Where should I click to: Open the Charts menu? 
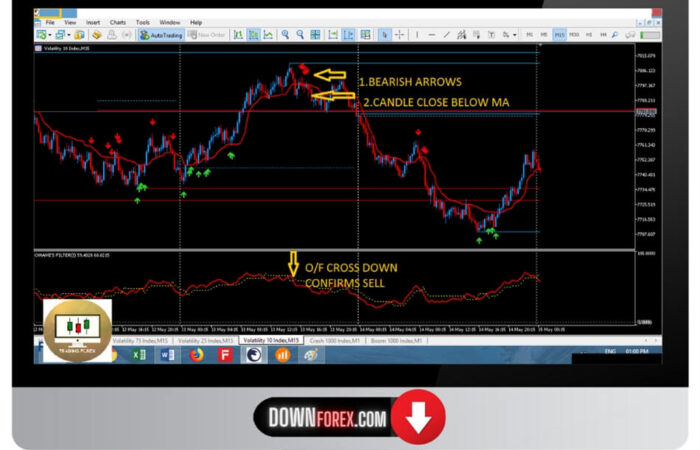[118, 22]
